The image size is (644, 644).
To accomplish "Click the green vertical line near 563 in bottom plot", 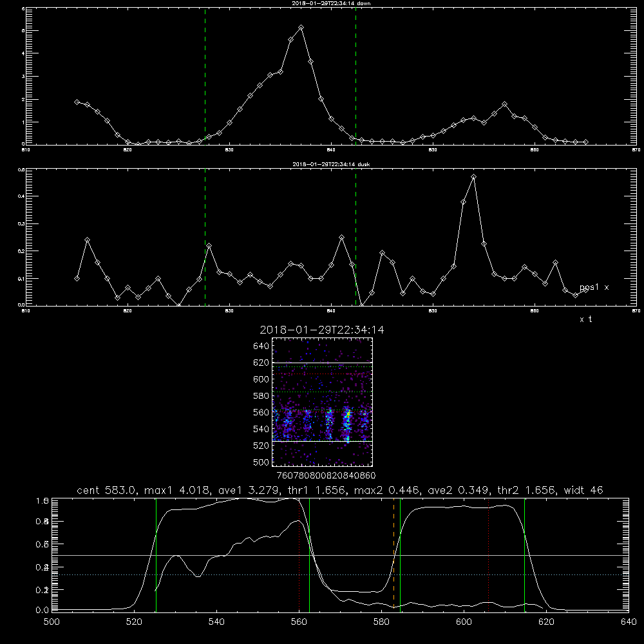I will (x=309, y=554).
